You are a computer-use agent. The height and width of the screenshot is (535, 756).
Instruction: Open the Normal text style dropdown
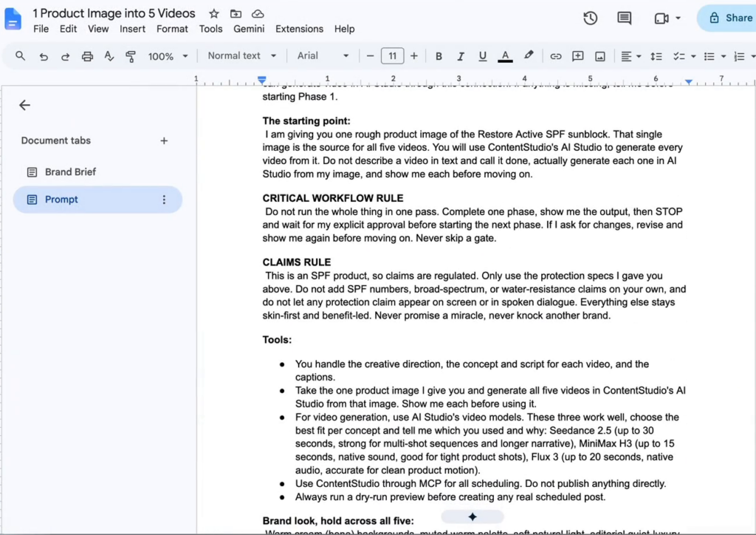click(x=241, y=56)
